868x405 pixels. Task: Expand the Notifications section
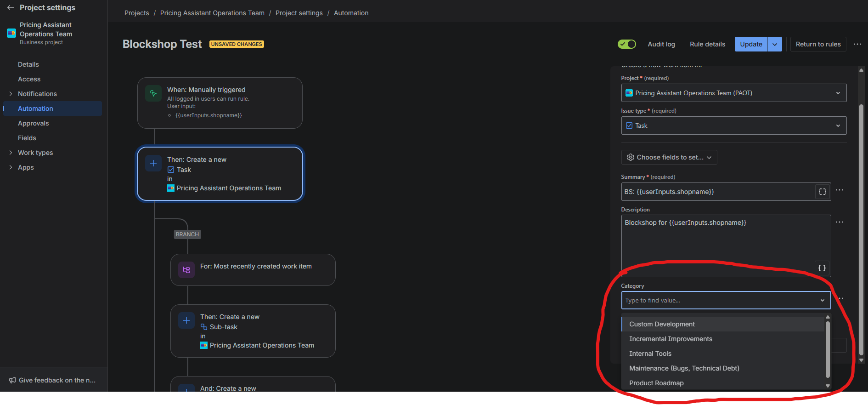tap(11, 94)
